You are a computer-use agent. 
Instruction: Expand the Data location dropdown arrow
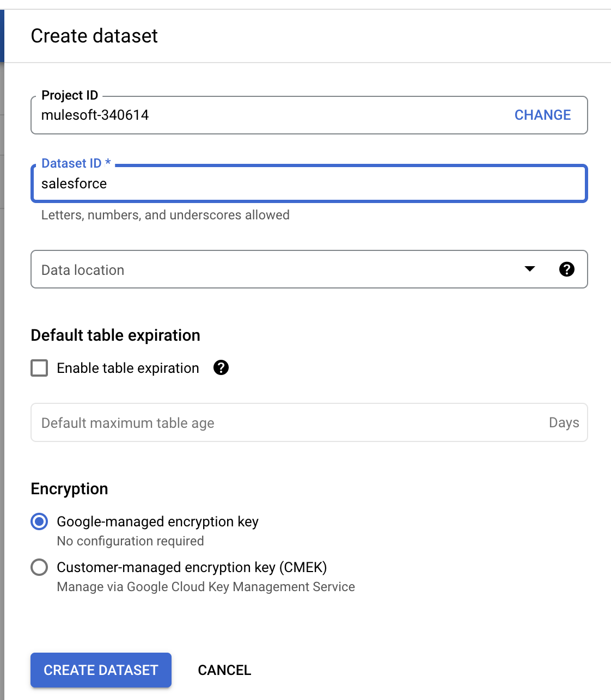click(529, 269)
